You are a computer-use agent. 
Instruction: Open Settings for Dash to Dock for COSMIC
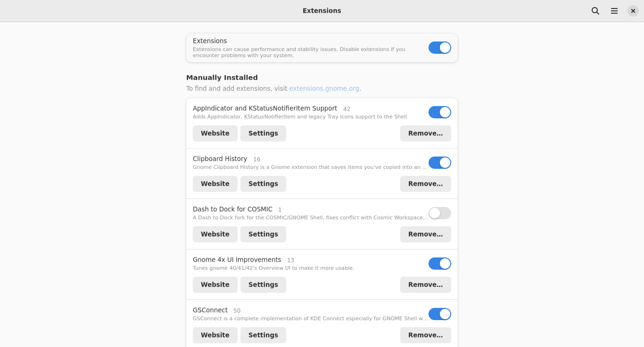263,234
